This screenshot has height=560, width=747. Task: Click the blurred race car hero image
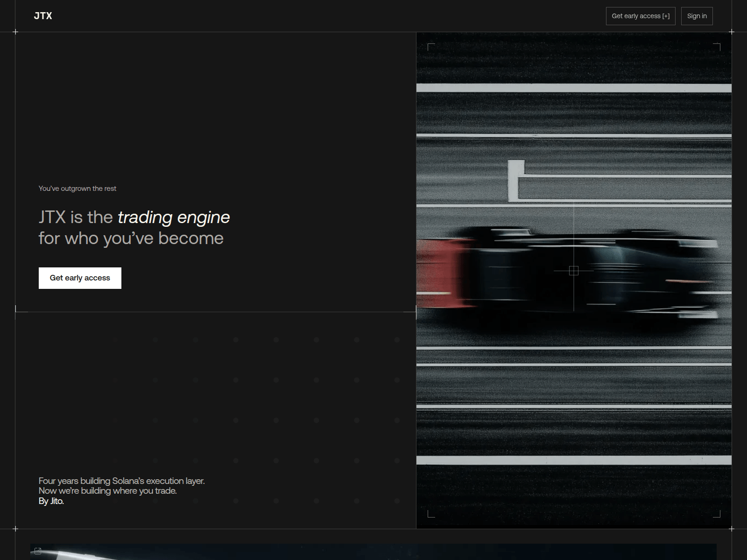(574, 280)
